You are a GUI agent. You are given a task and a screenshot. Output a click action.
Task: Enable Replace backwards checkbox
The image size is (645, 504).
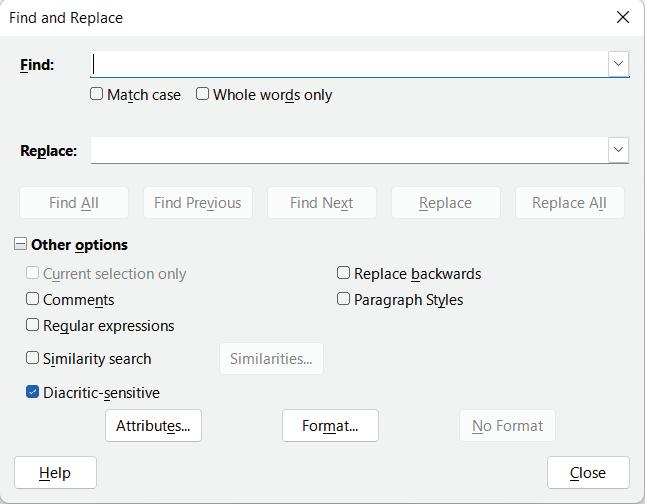(x=344, y=273)
